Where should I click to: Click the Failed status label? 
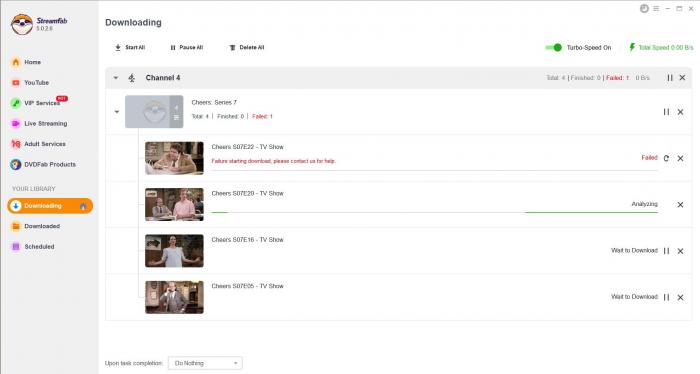[x=650, y=158]
